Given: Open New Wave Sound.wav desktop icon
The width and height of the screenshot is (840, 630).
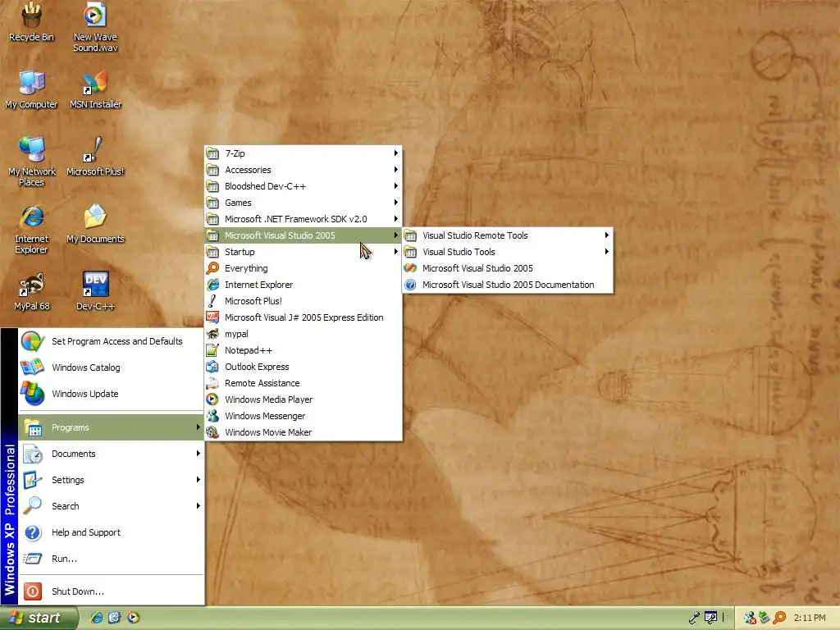Looking at the screenshot, I should coord(95,27).
